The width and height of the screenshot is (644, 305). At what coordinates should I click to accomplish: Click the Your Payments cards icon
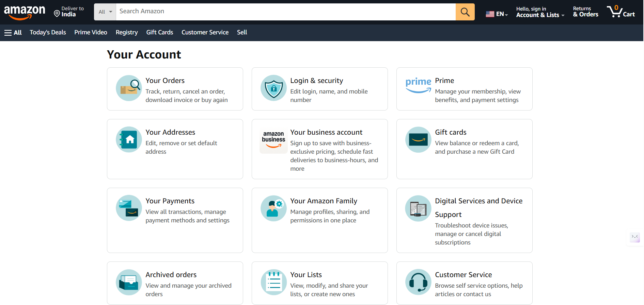tap(129, 208)
